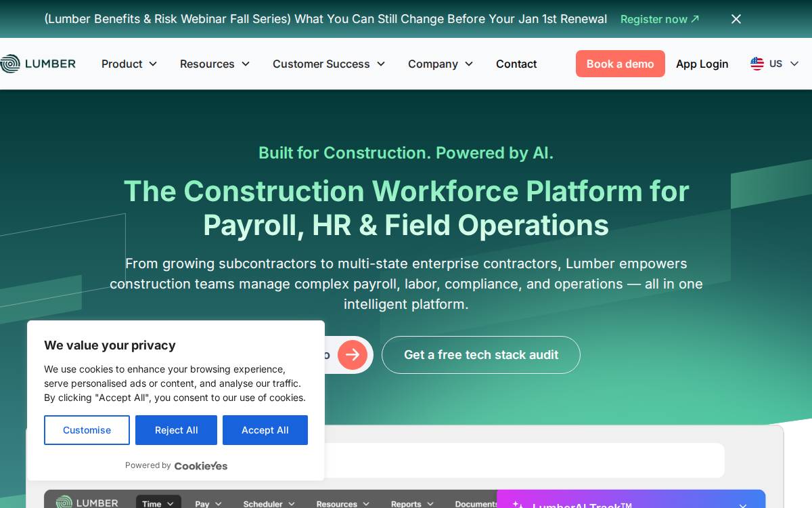812x508 pixels.
Task: Click the Lumber logo in app preview
Action: coord(87,503)
